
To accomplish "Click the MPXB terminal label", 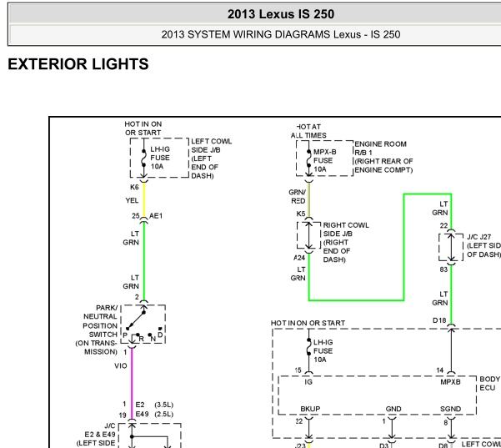I will pyautogui.click(x=450, y=382).
